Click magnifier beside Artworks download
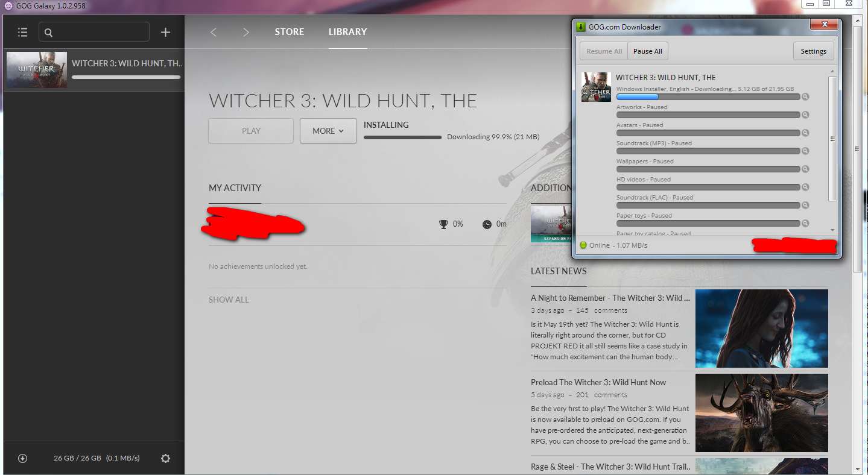The height and width of the screenshot is (475, 868). pyautogui.click(x=805, y=115)
